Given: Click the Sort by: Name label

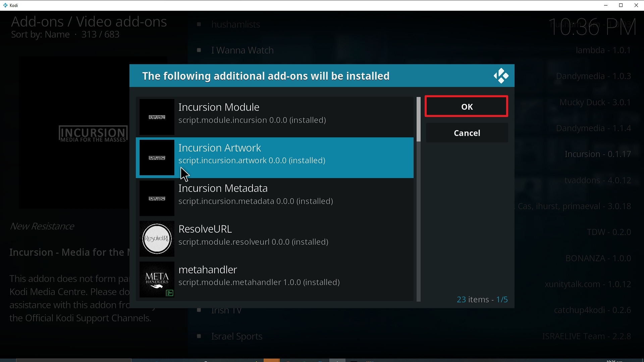Looking at the screenshot, I should [40, 35].
